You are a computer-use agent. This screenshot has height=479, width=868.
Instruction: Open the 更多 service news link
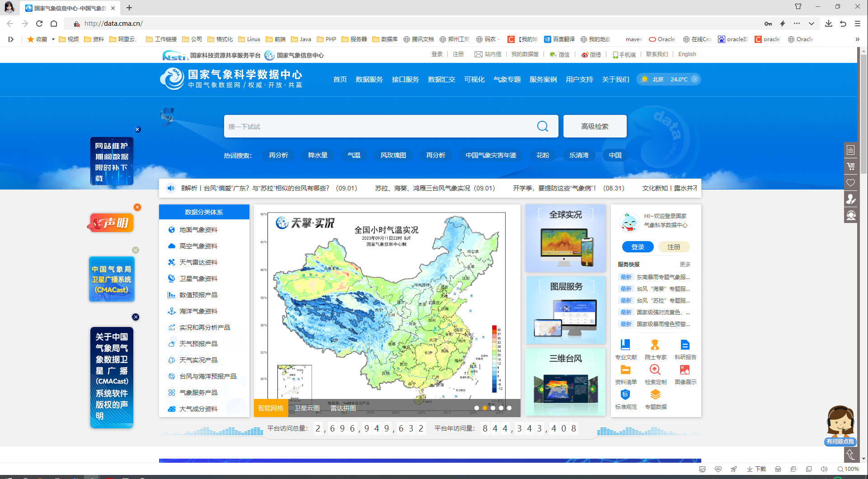coord(685,265)
